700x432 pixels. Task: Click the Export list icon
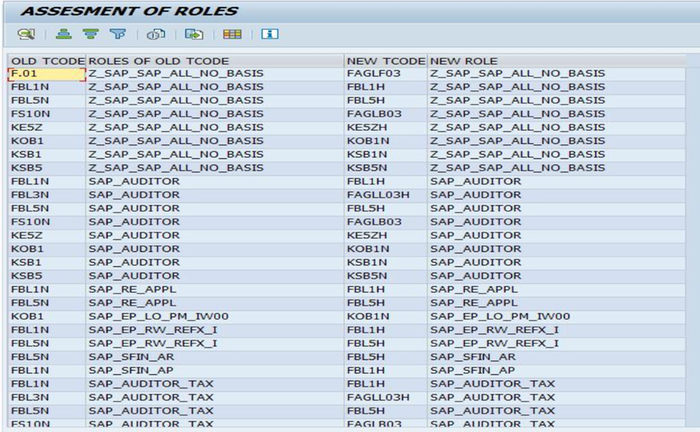coord(193,34)
